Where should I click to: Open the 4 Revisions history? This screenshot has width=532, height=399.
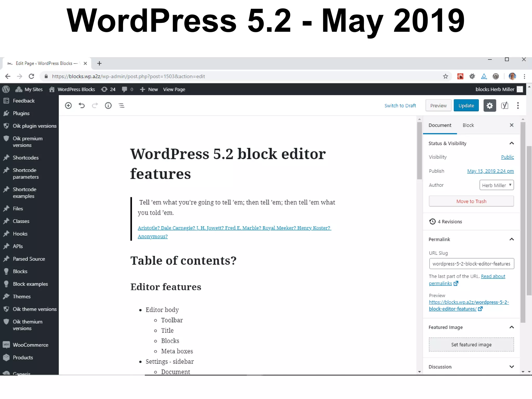(x=446, y=222)
